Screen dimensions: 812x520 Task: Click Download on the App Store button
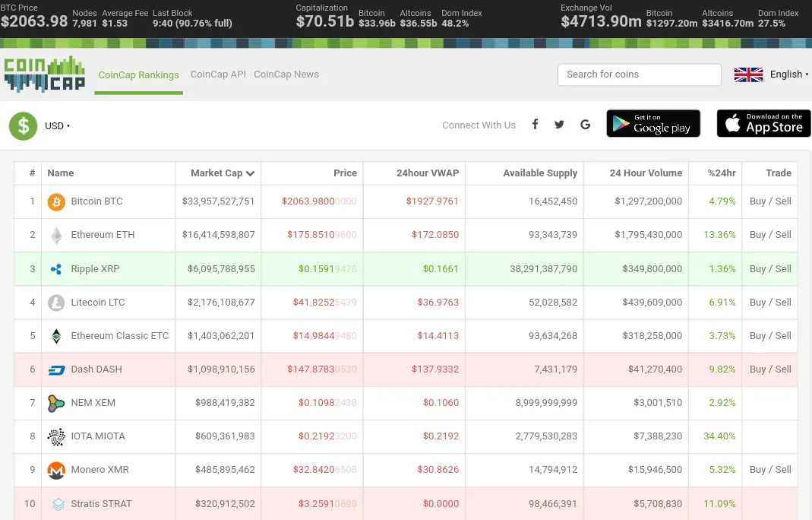tap(764, 123)
